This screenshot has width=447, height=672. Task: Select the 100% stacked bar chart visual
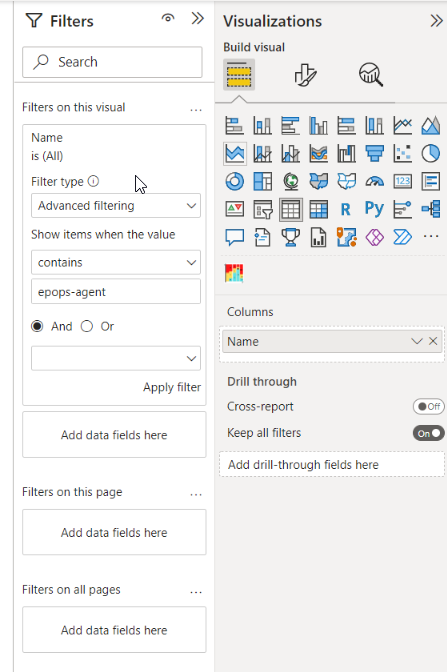tap(346, 126)
